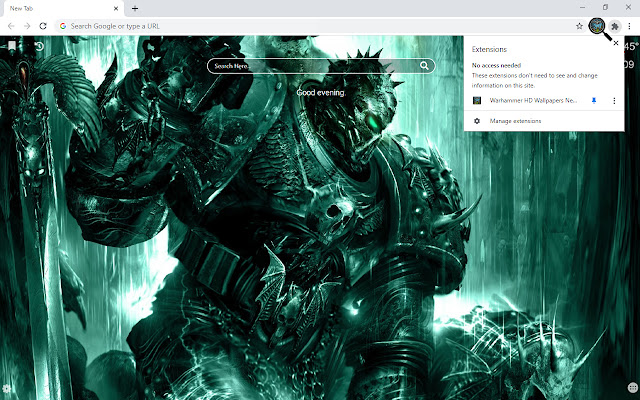Reload the current page
The width and height of the screenshot is (640, 400).
coord(43,26)
